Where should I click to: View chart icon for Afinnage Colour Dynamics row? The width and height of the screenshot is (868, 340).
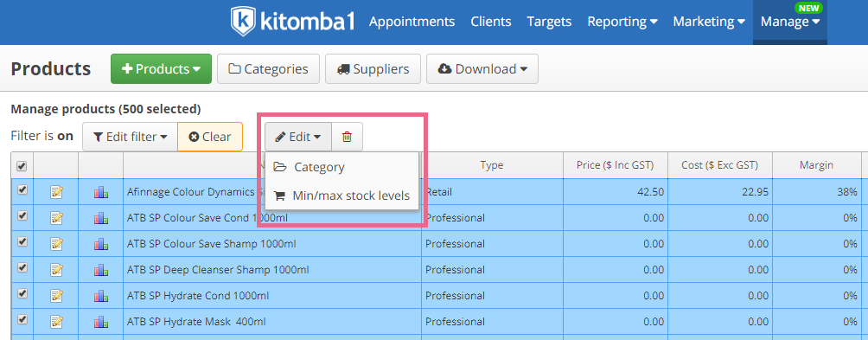101,191
